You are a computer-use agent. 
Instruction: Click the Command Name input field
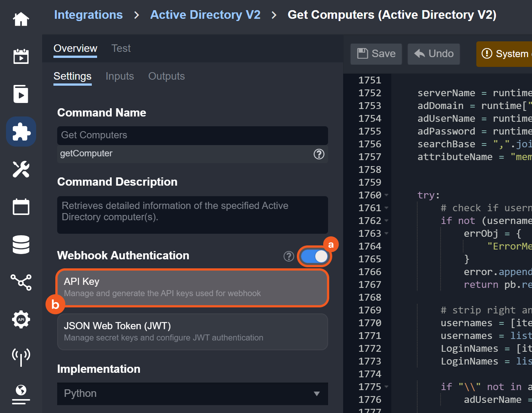point(192,135)
